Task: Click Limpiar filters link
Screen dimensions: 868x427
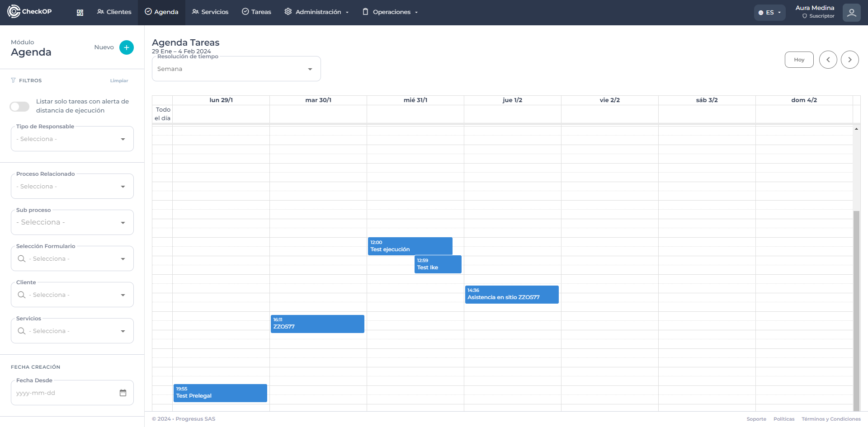Action: click(119, 80)
